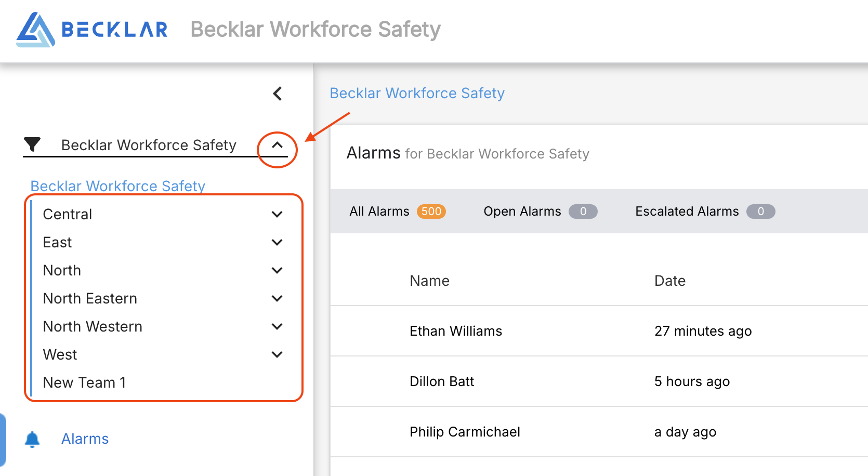Open Ethan Williams alarm row

click(456, 331)
